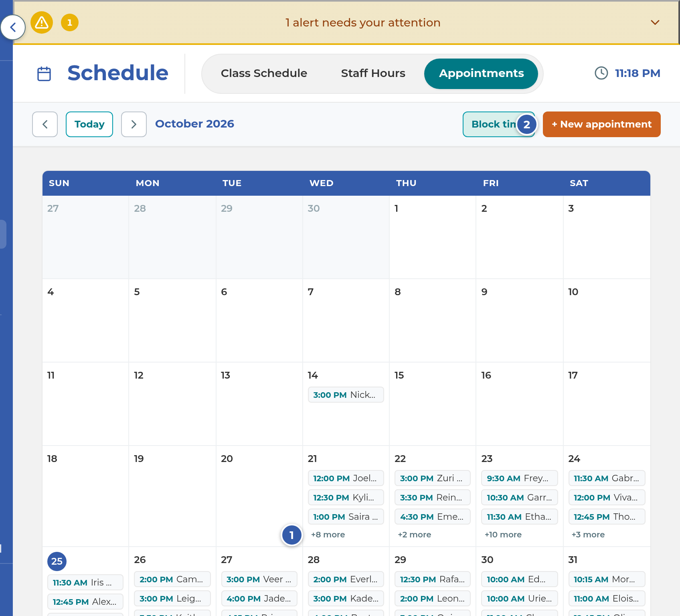Open the 3:00 PM Zuri appointment
The height and width of the screenshot is (616, 680).
pyautogui.click(x=433, y=478)
